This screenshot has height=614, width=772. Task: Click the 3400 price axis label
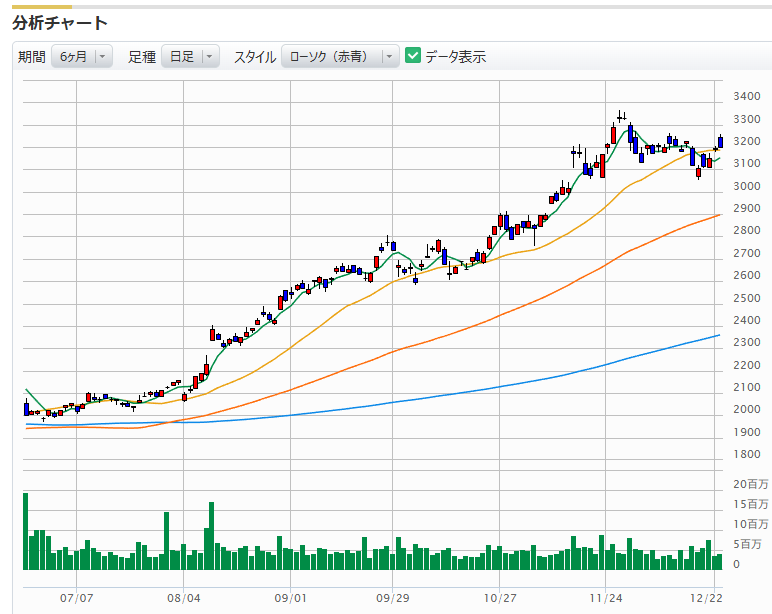746,97
